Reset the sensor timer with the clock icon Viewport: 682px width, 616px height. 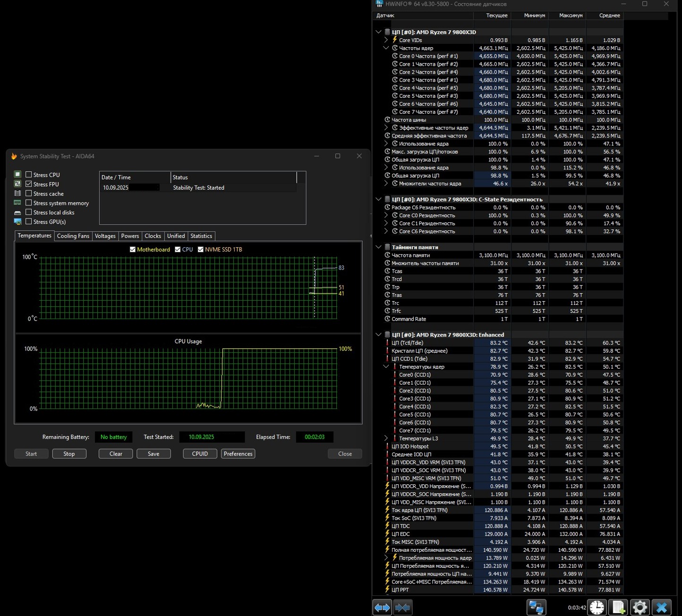click(x=597, y=608)
